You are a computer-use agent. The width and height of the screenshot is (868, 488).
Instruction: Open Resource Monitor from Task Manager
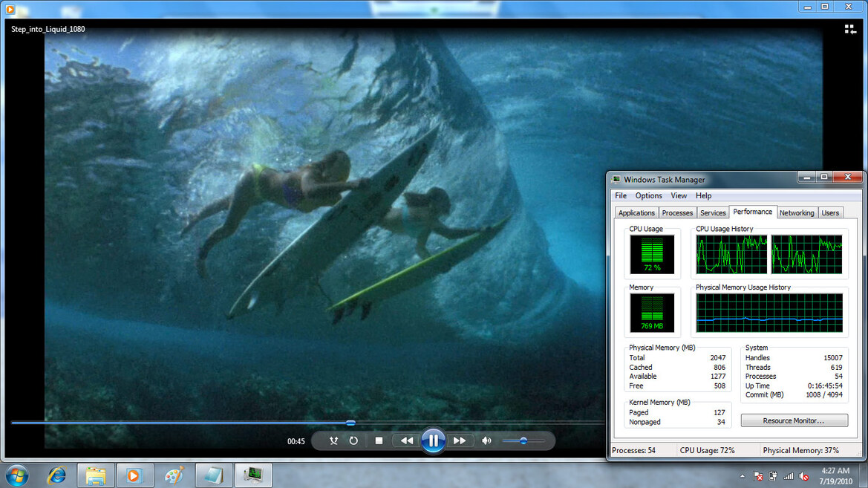pos(794,421)
